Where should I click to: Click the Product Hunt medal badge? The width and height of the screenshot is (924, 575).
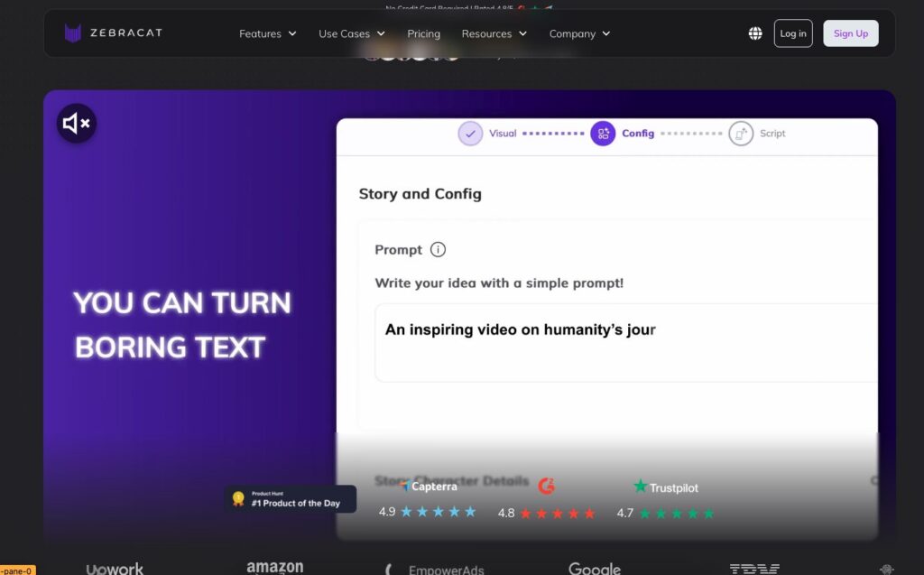pos(238,499)
